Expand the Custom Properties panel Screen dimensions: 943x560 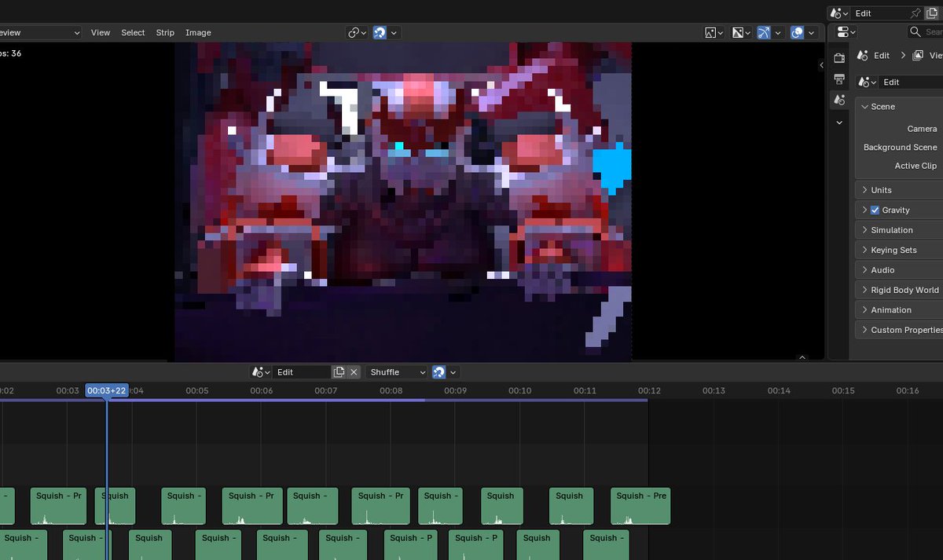click(x=899, y=330)
